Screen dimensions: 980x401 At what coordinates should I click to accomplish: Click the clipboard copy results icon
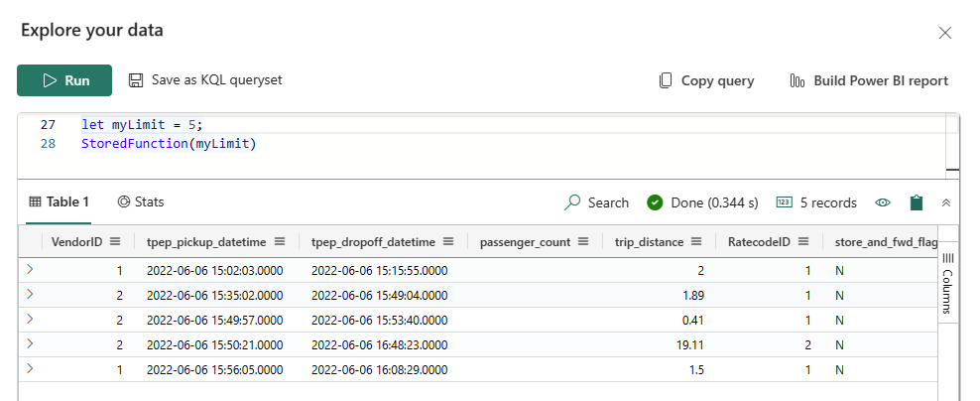(917, 202)
